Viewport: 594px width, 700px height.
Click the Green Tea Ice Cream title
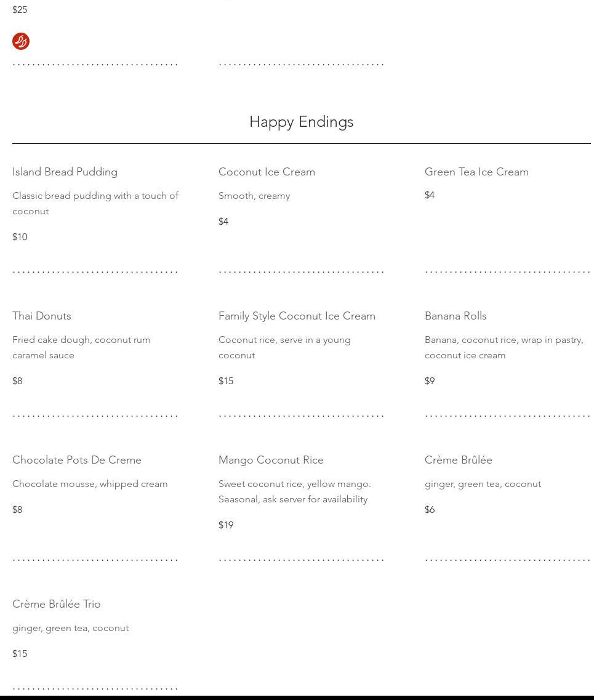point(476,172)
